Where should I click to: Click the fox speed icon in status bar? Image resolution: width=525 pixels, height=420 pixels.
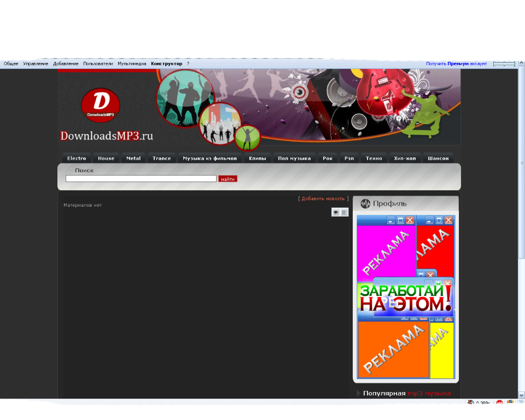(471, 402)
